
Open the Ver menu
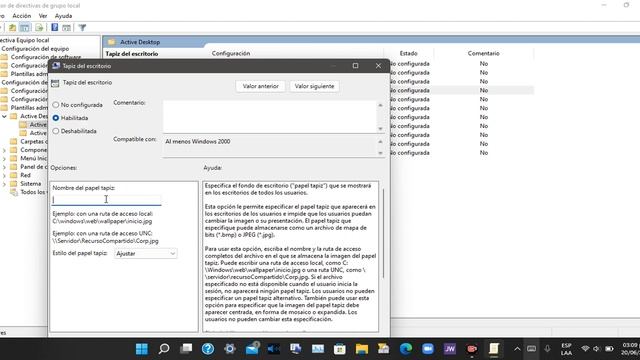pos(43,16)
